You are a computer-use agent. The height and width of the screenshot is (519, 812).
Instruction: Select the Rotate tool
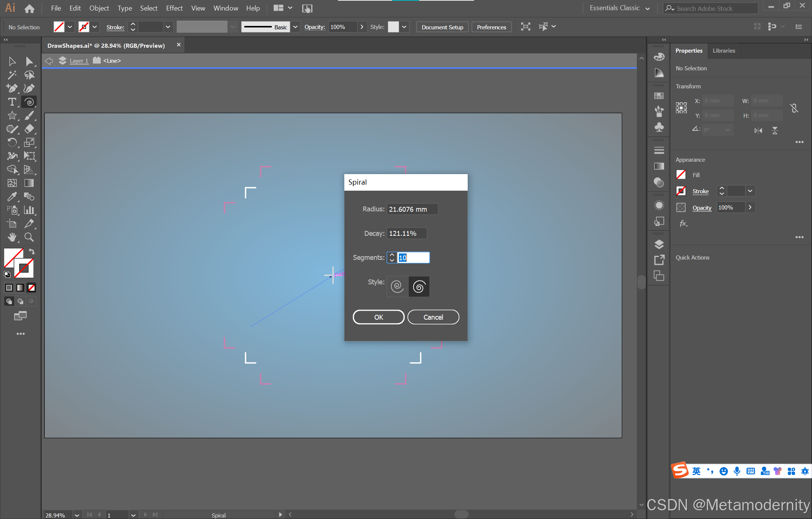click(x=12, y=143)
